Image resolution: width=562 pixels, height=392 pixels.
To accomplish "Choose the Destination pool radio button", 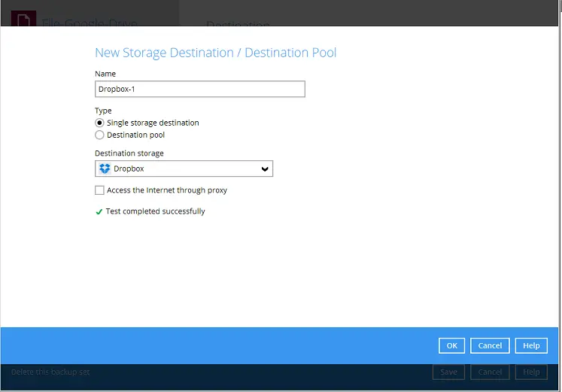I will pyautogui.click(x=99, y=135).
